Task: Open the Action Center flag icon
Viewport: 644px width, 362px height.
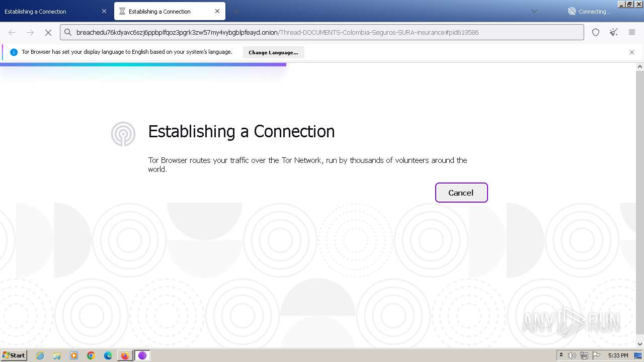Action: point(596,355)
